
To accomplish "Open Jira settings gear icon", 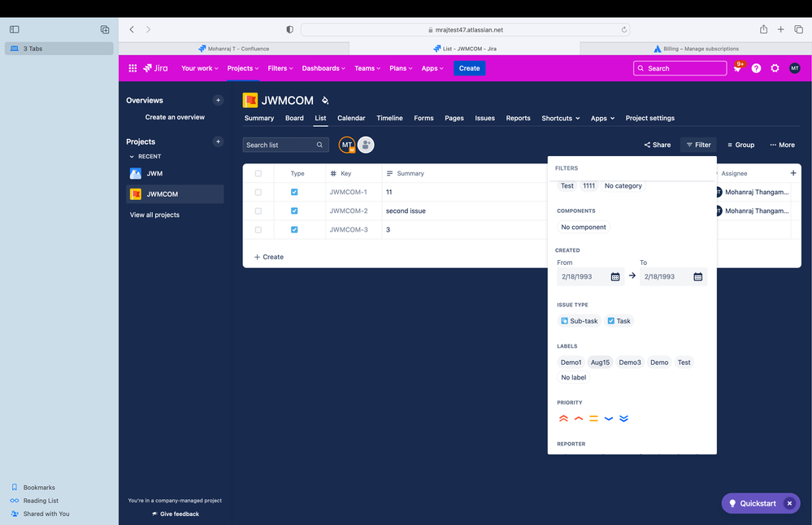I will pos(775,68).
